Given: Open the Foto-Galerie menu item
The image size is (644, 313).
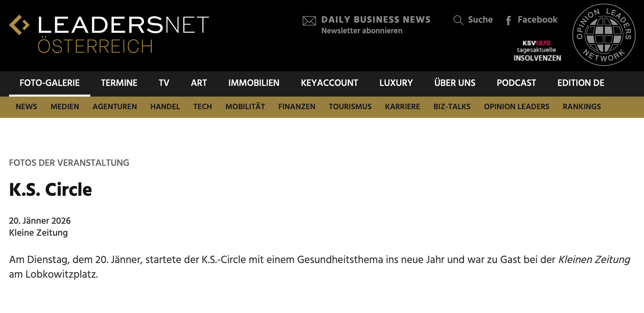Looking at the screenshot, I should coord(50,83).
